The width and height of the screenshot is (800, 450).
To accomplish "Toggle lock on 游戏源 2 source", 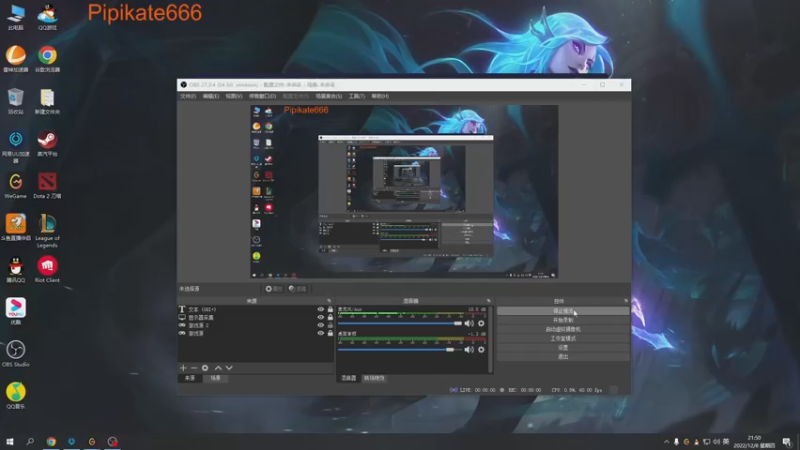I will [330, 325].
